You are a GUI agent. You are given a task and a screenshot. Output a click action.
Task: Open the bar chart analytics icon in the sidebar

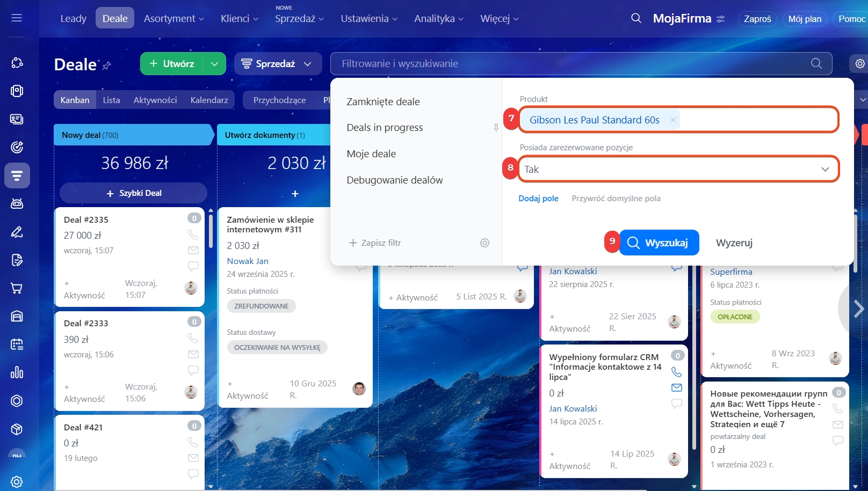tap(17, 372)
